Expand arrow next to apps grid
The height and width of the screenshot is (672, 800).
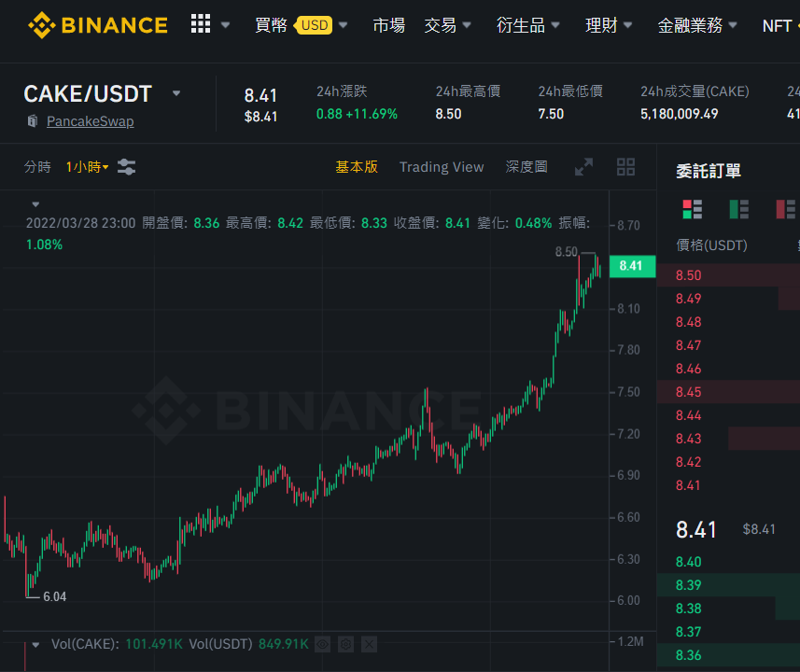click(x=225, y=25)
